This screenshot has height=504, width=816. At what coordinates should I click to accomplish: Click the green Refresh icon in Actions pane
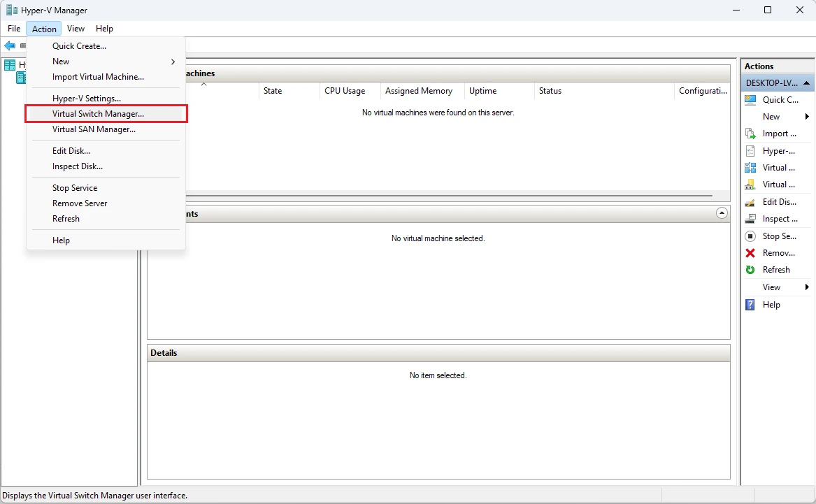click(750, 269)
